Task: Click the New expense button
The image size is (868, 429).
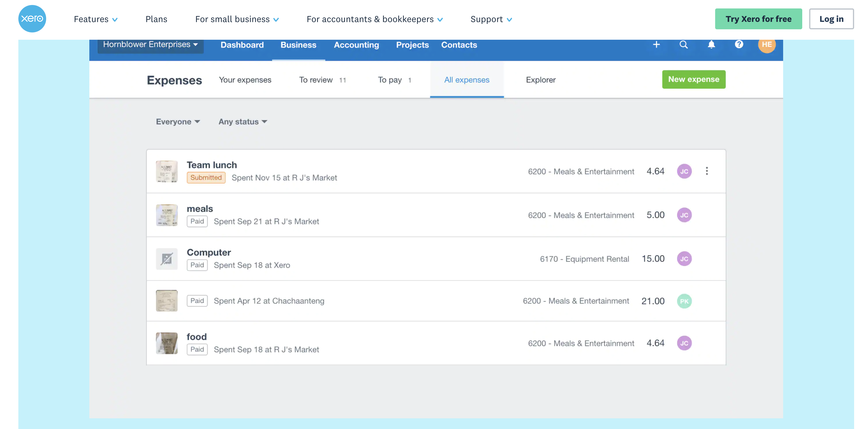Action: pyautogui.click(x=694, y=79)
